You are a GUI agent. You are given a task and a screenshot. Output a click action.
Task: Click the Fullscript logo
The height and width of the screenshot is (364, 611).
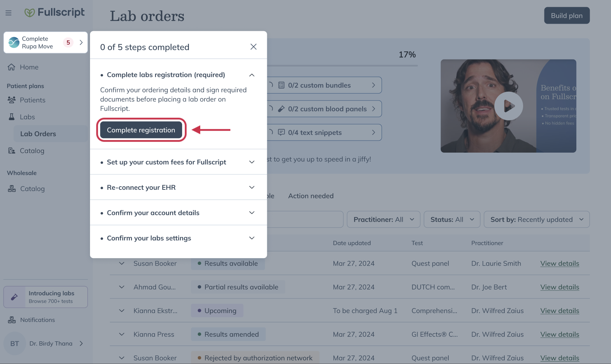[55, 12]
